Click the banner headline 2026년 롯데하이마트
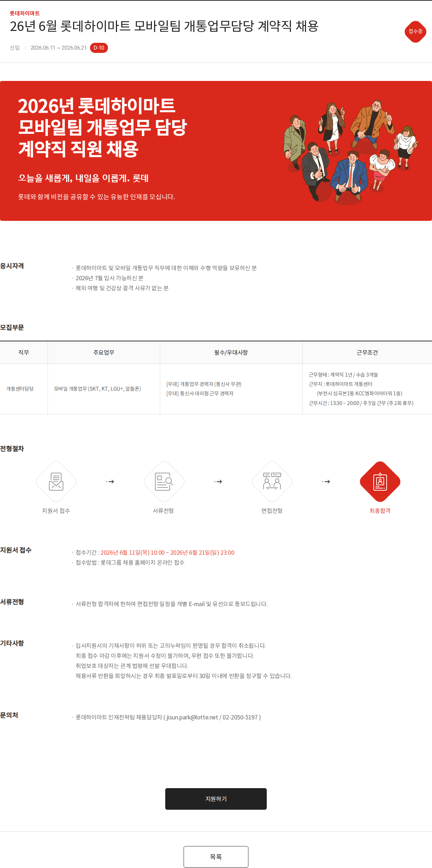Image resolution: width=432 pixels, height=868 pixels. coord(96,106)
